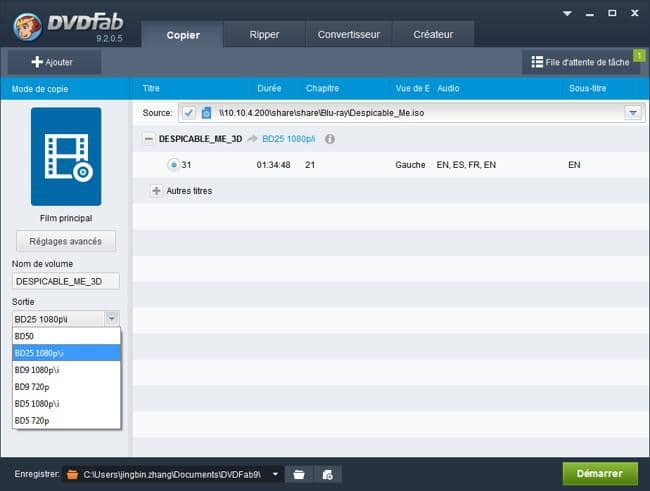Click the subtitle EN cell

574,165
